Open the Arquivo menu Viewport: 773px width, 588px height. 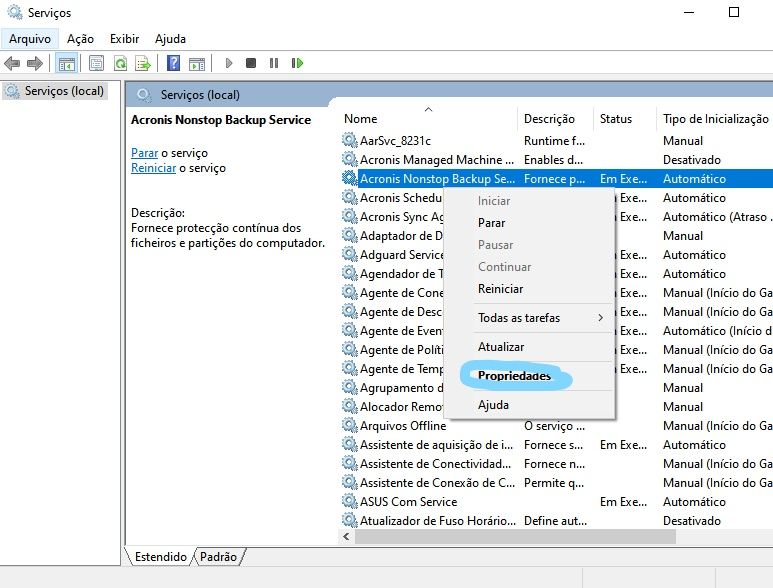coord(30,39)
